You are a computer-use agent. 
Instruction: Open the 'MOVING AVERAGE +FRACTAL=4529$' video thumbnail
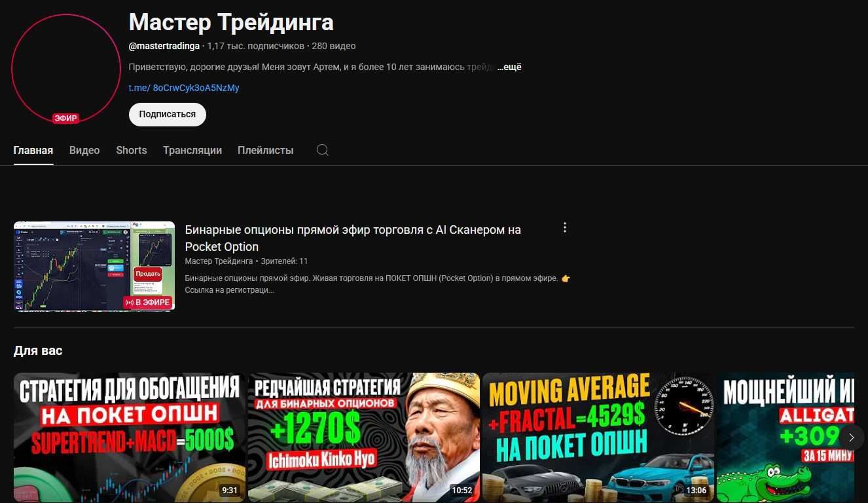pyautogui.click(x=598, y=438)
